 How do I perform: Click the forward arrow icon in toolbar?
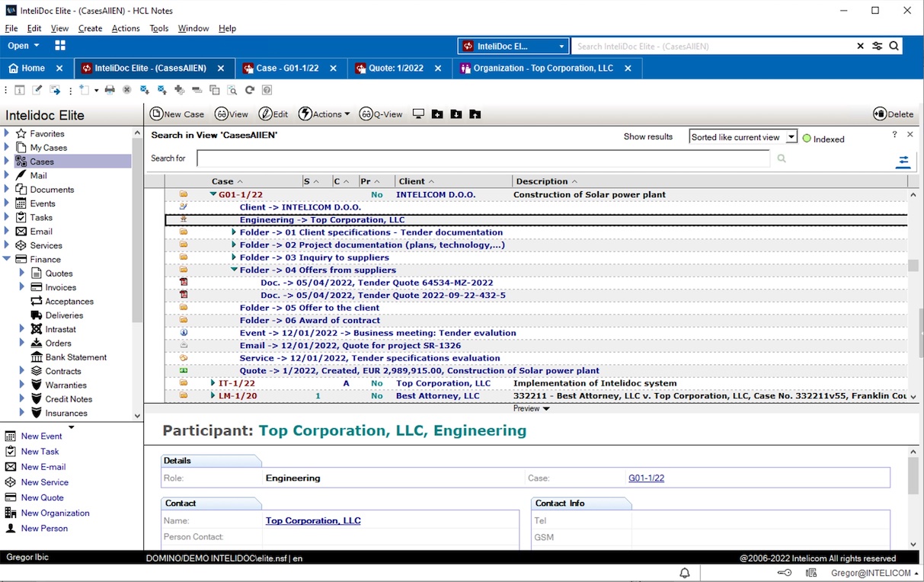(55, 90)
